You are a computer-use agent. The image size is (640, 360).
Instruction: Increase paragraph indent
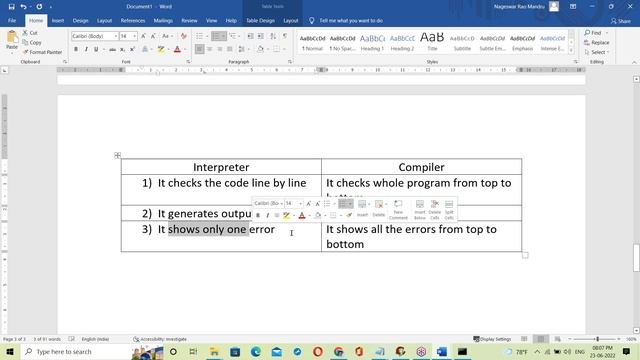click(x=260, y=36)
